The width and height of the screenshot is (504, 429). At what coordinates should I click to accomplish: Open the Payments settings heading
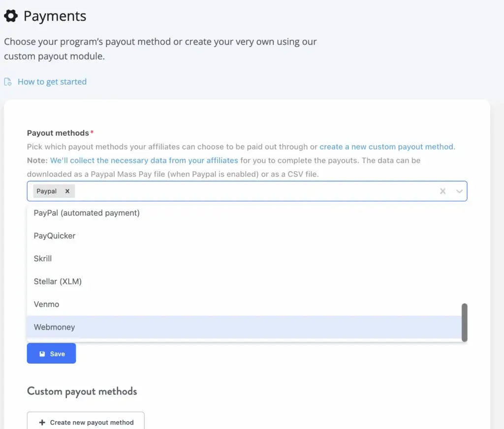(x=55, y=16)
